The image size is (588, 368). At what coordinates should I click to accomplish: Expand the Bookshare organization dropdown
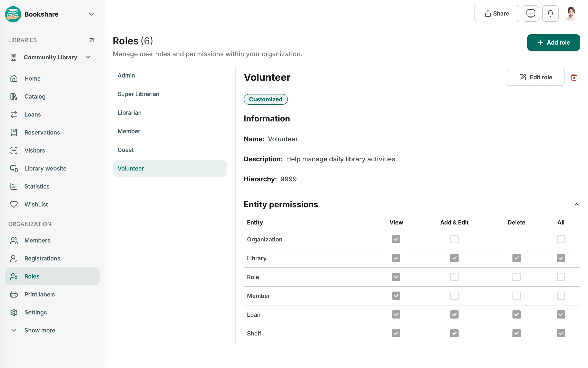coord(91,14)
